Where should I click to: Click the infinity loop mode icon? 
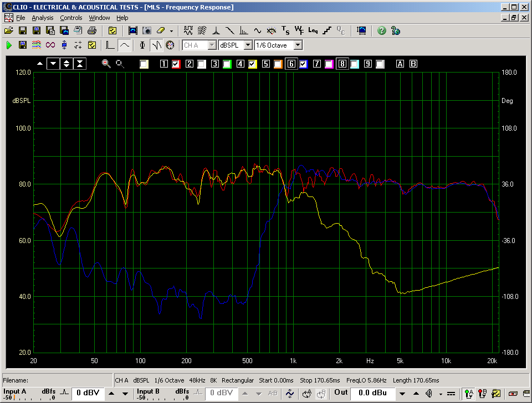coord(50,45)
